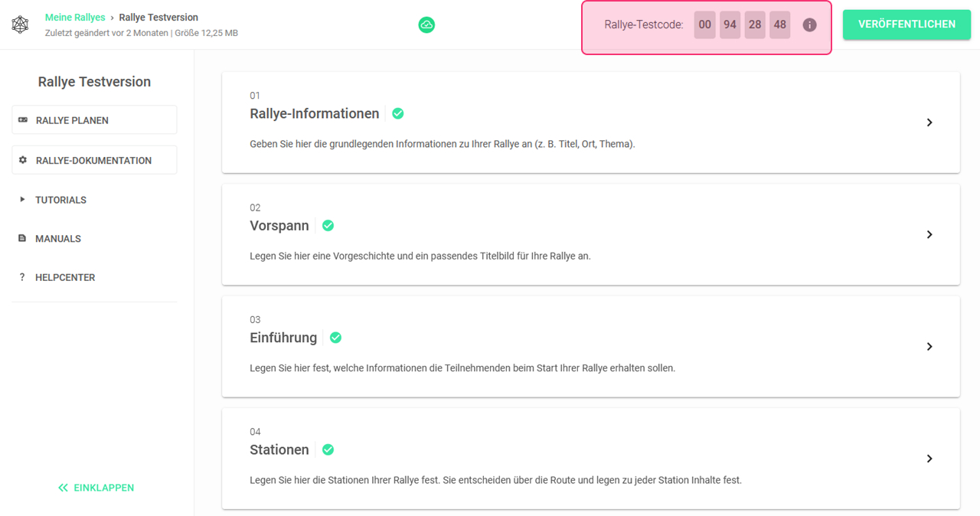Click the question mark Helpcenter icon
The image size is (980, 516).
click(x=22, y=277)
